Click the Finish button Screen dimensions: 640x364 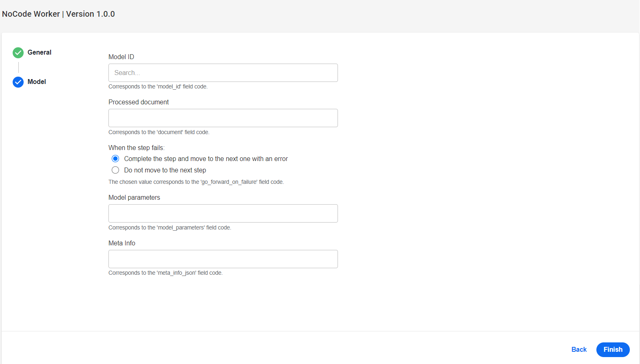[613, 349]
